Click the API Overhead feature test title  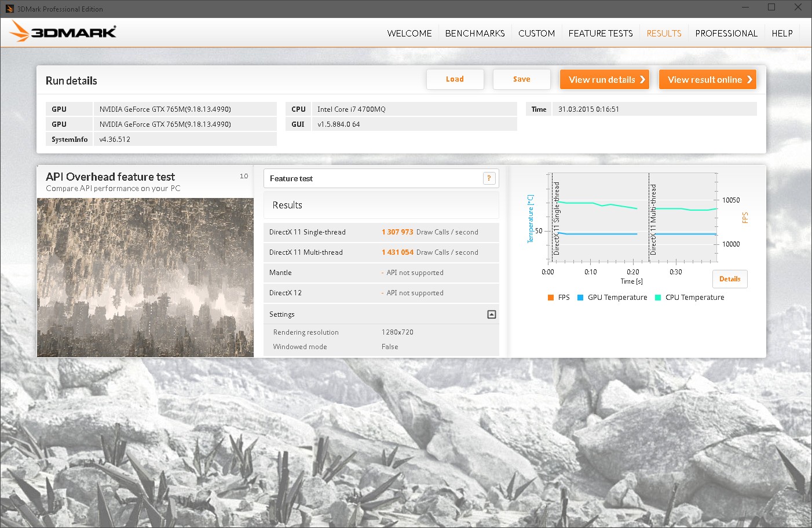[110, 177]
